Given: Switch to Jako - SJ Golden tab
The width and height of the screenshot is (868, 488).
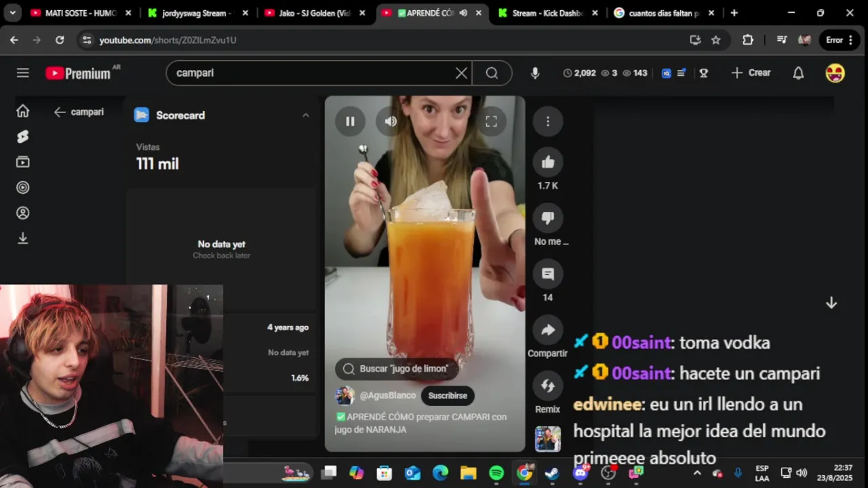Looking at the screenshot, I should 314,13.
